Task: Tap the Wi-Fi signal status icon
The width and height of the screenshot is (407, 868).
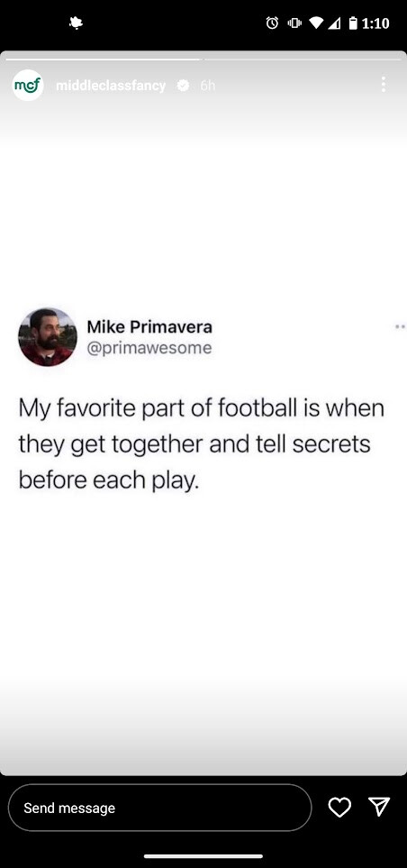Action: tap(316, 23)
